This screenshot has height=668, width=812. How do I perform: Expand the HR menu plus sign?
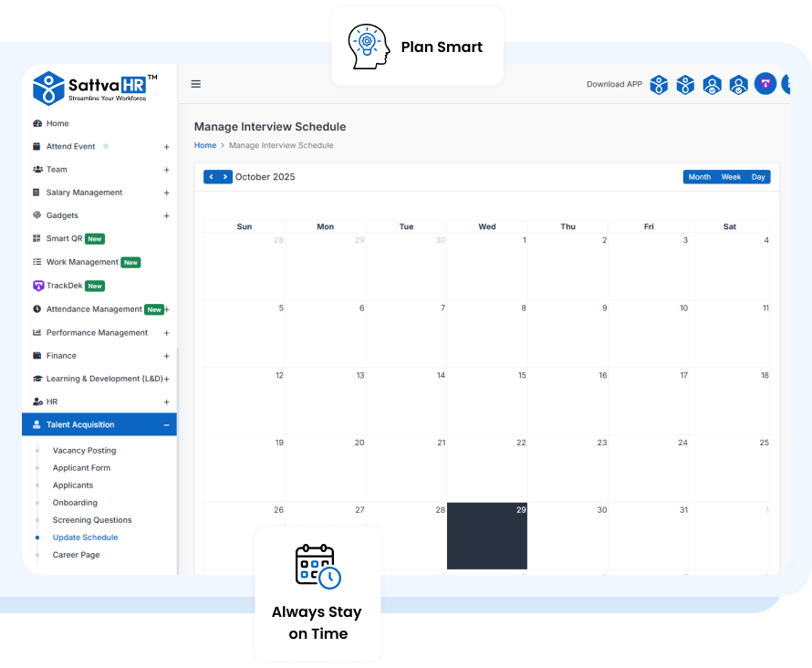point(166,402)
